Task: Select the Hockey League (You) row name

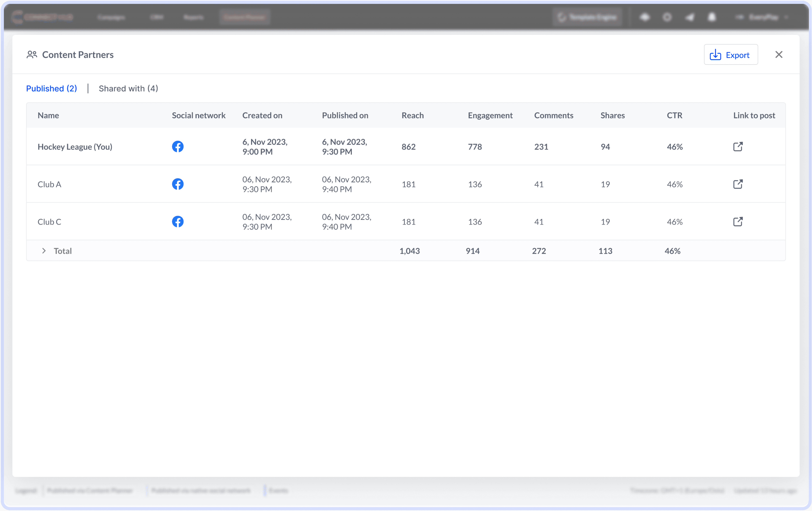Action: [75, 147]
